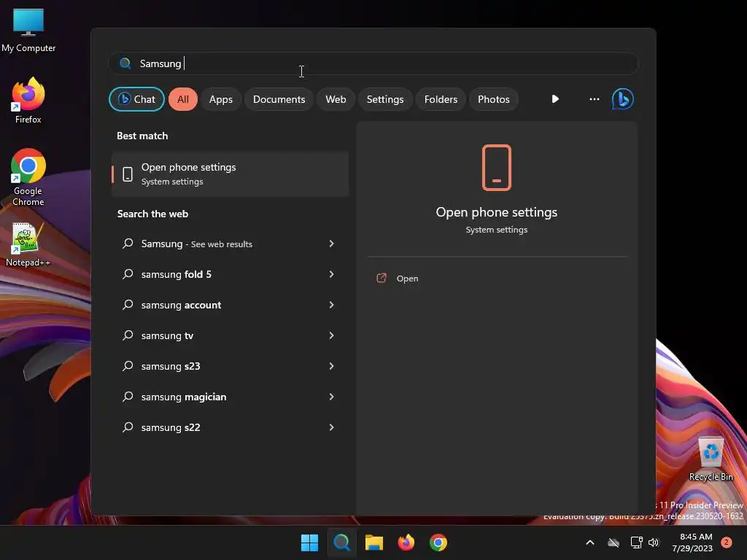Select 'Open phone settings' best match result
Image resolution: width=747 pixels, height=560 pixels.
pyautogui.click(x=230, y=174)
